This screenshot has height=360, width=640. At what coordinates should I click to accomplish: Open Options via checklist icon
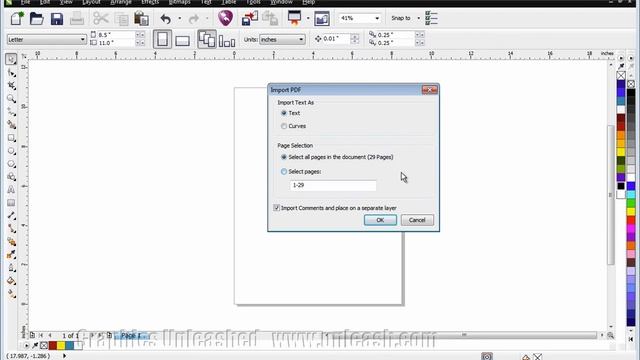pos(431,18)
